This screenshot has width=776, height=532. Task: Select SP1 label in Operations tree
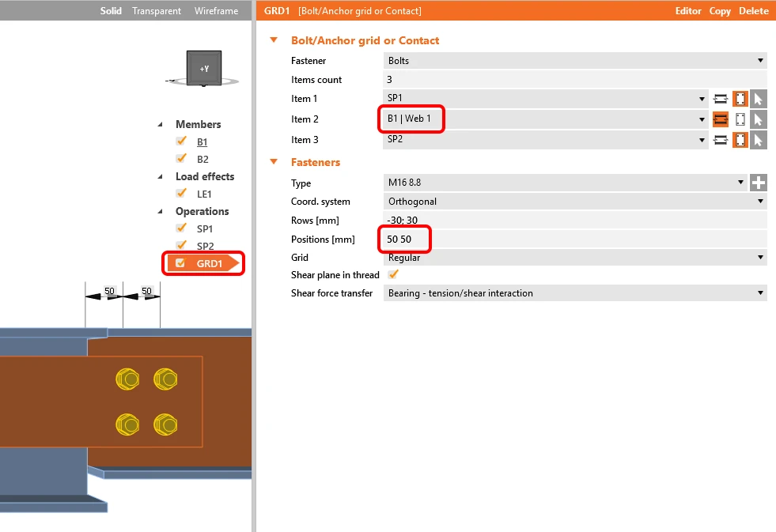click(x=204, y=228)
